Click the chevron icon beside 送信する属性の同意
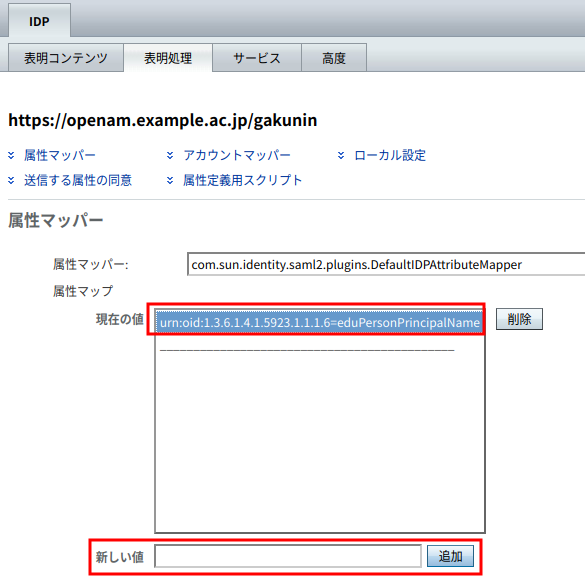The height and width of the screenshot is (588, 585). pos(11,180)
